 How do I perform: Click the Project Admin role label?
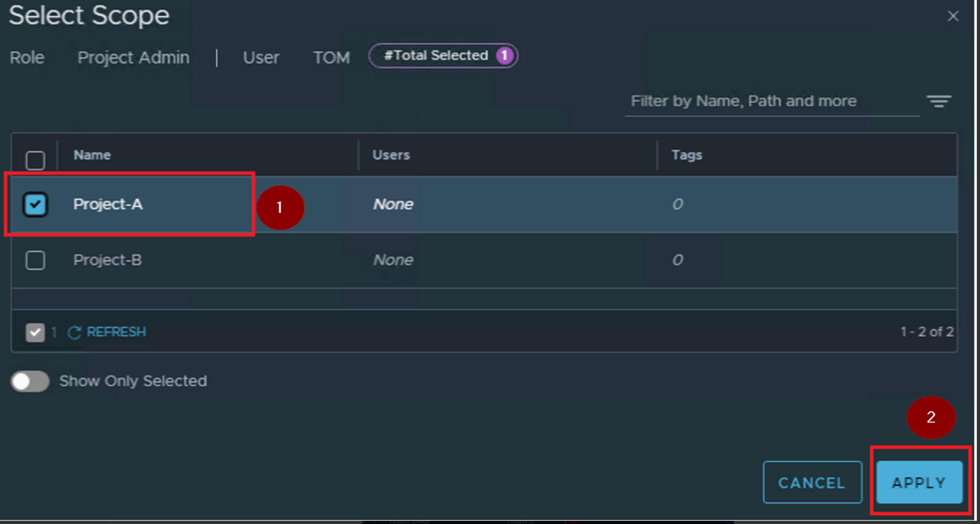(x=133, y=57)
